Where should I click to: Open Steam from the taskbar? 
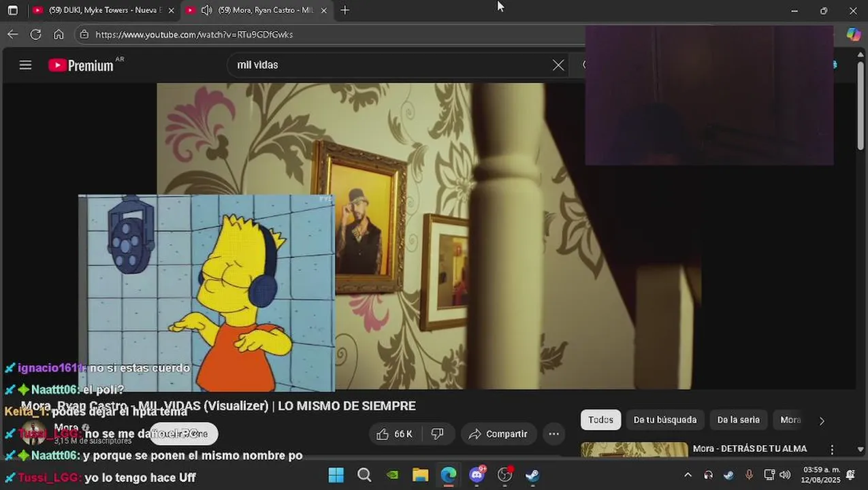pos(532,475)
